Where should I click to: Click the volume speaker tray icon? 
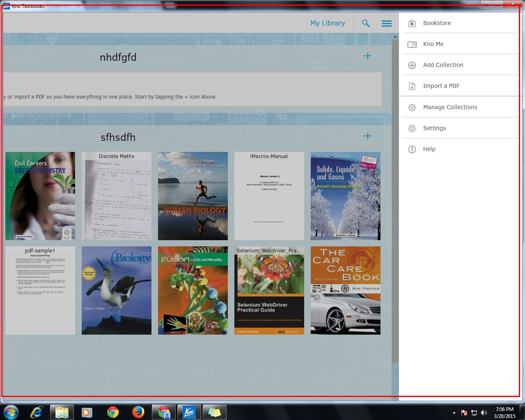[484, 413]
